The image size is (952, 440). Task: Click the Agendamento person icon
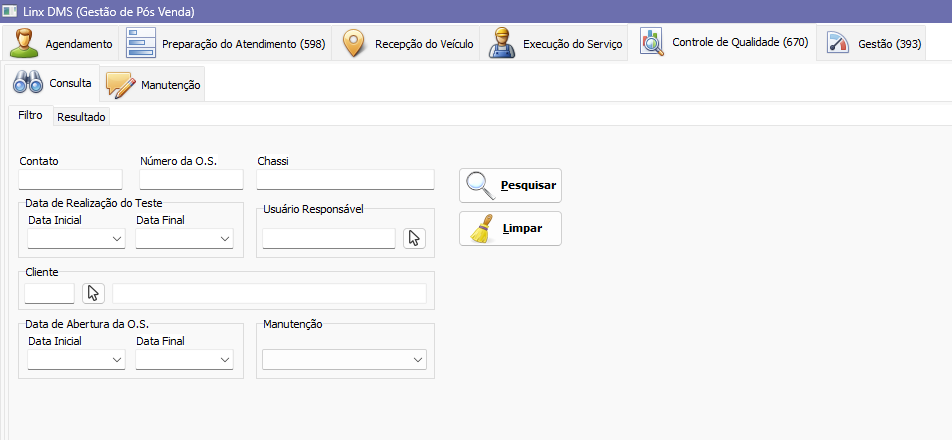pyautogui.click(x=24, y=44)
